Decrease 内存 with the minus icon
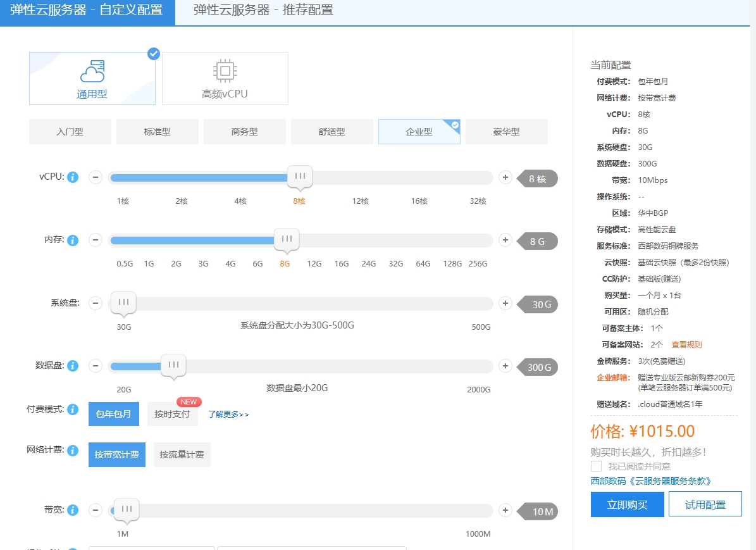The width and height of the screenshot is (756, 550). pyautogui.click(x=96, y=240)
